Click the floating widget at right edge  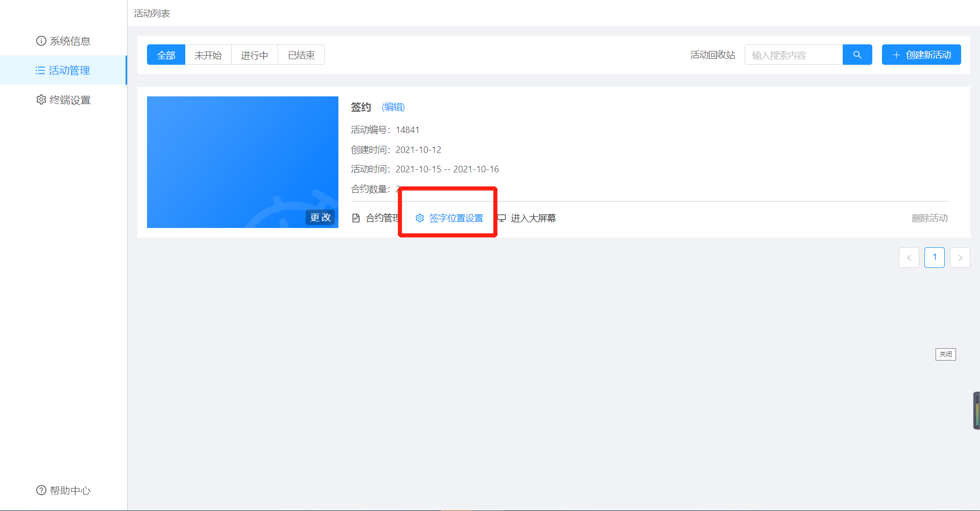pos(976,411)
